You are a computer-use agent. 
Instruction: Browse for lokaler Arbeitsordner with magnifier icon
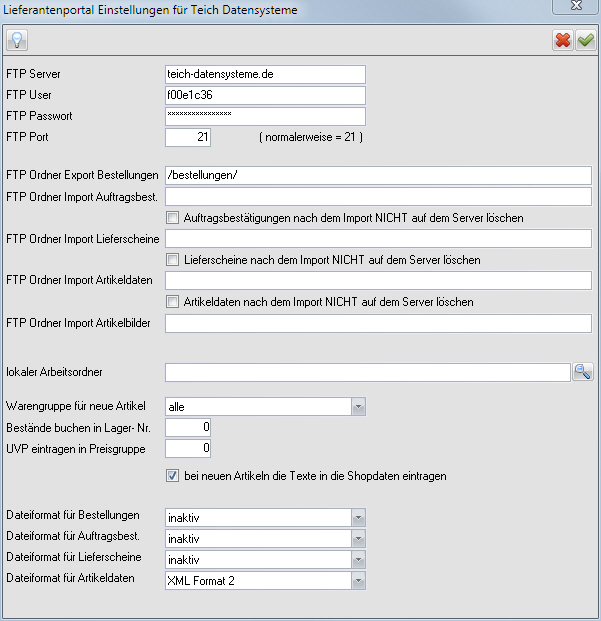pos(583,372)
